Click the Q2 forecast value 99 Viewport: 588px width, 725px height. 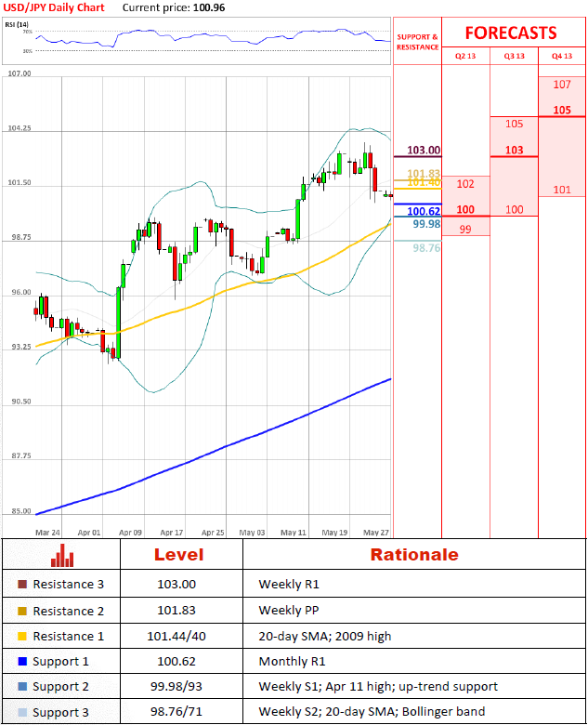(465, 230)
